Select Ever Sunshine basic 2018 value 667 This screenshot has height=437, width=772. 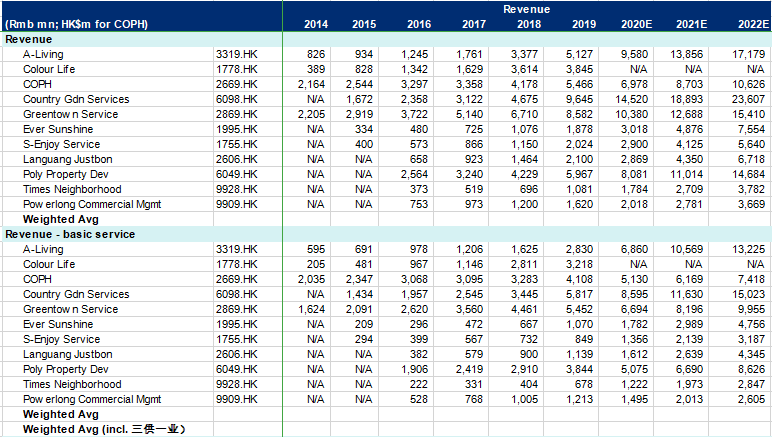[528, 324]
